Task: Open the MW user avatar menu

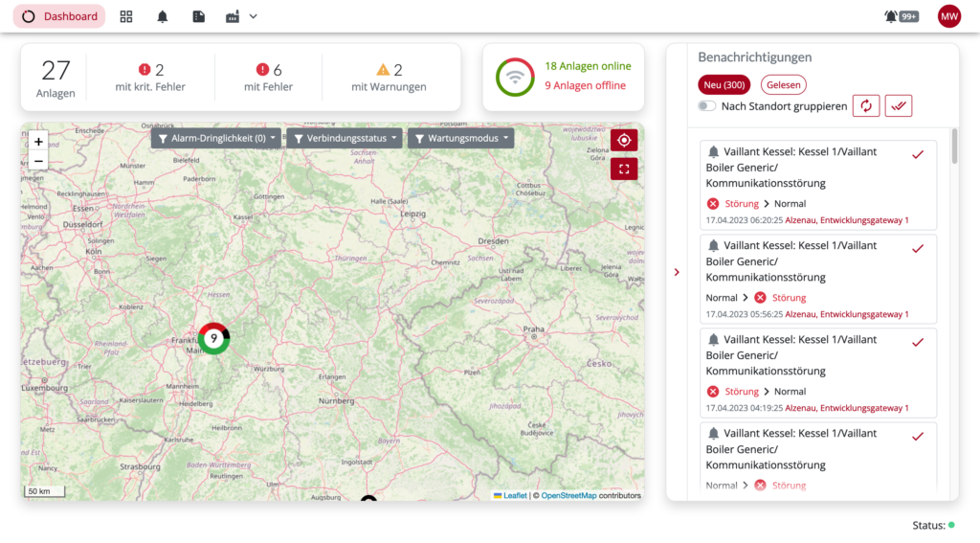Action: (x=948, y=16)
